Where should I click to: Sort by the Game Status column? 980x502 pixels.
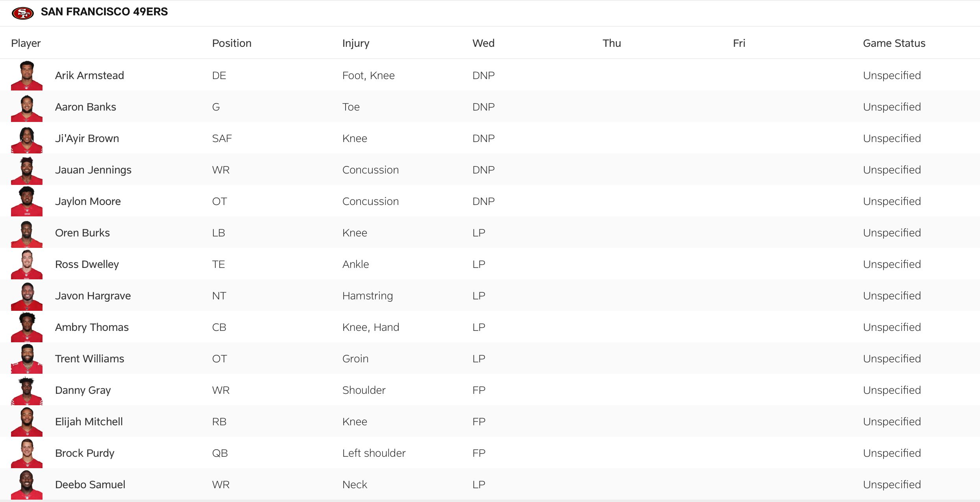click(894, 43)
